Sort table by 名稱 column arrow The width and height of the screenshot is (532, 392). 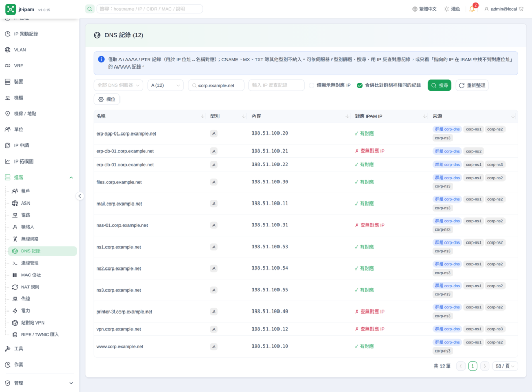tap(203, 116)
